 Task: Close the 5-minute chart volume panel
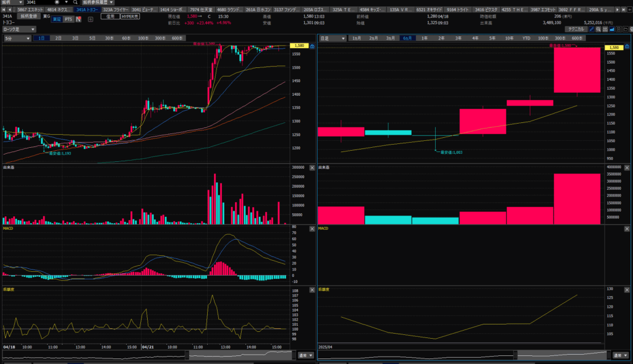(x=312, y=167)
